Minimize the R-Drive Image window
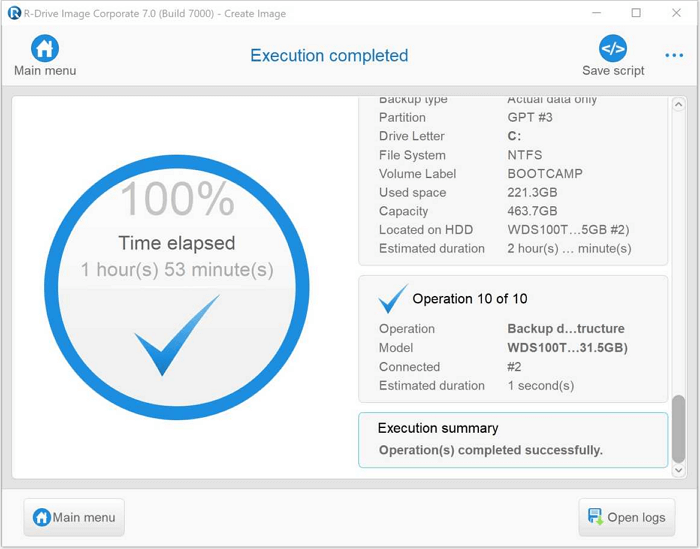700x549 pixels. (596, 14)
